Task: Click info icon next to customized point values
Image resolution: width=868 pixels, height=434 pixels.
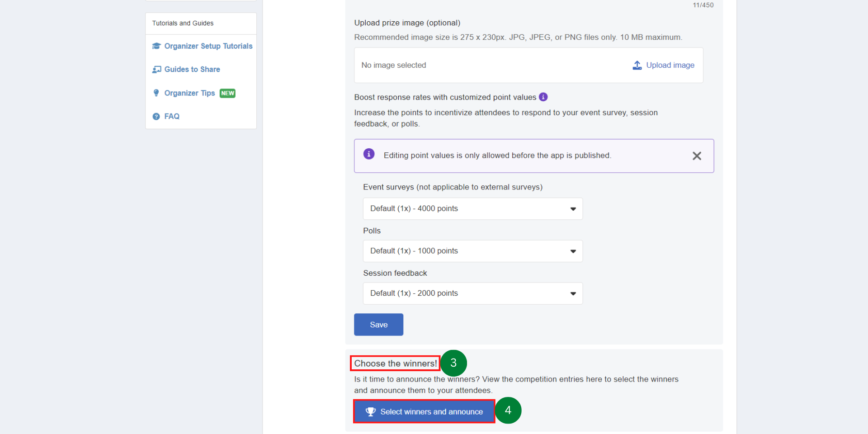Action: [x=543, y=97]
